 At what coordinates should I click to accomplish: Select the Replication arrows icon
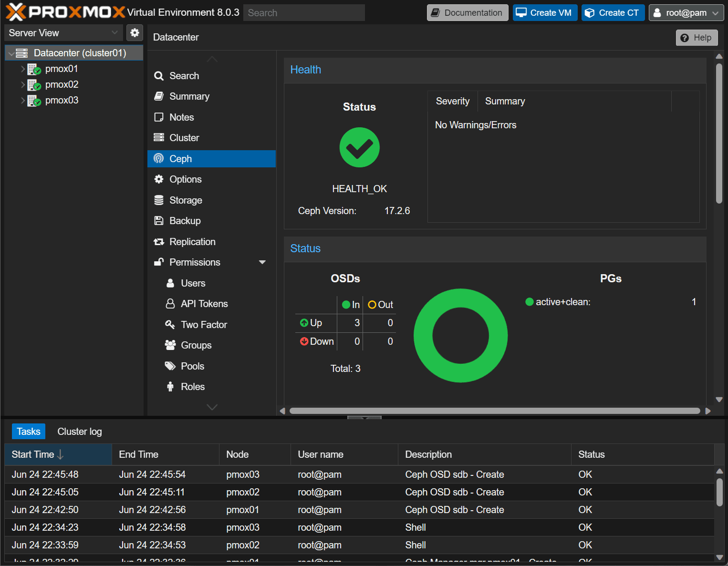pos(159,241)
